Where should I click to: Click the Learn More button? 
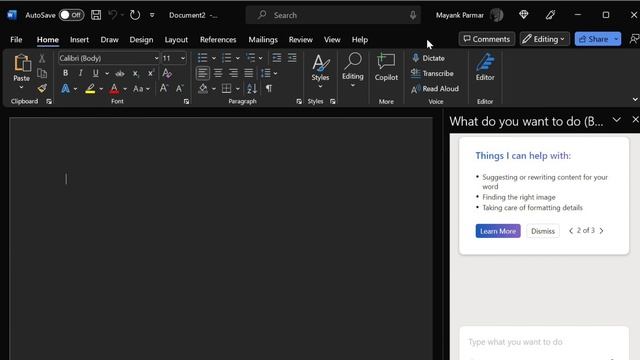click(498, 231)
